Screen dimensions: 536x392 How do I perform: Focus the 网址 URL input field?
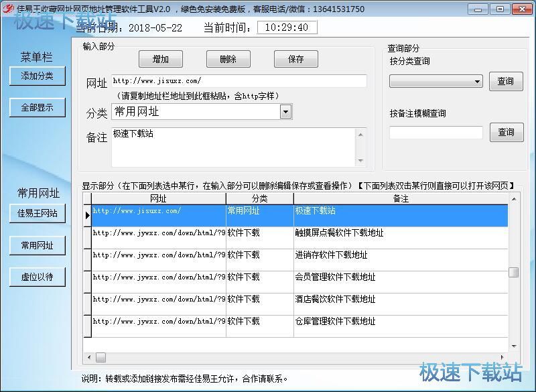tap(239, 81)
